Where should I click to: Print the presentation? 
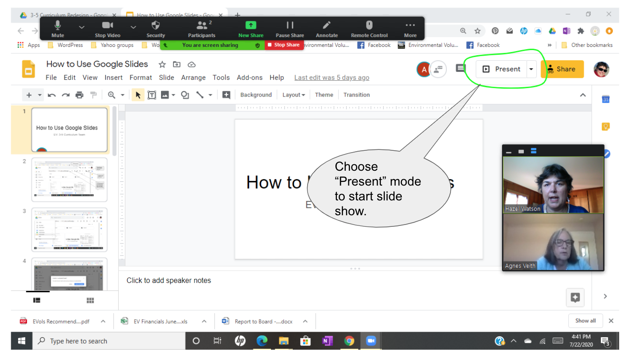79,95
